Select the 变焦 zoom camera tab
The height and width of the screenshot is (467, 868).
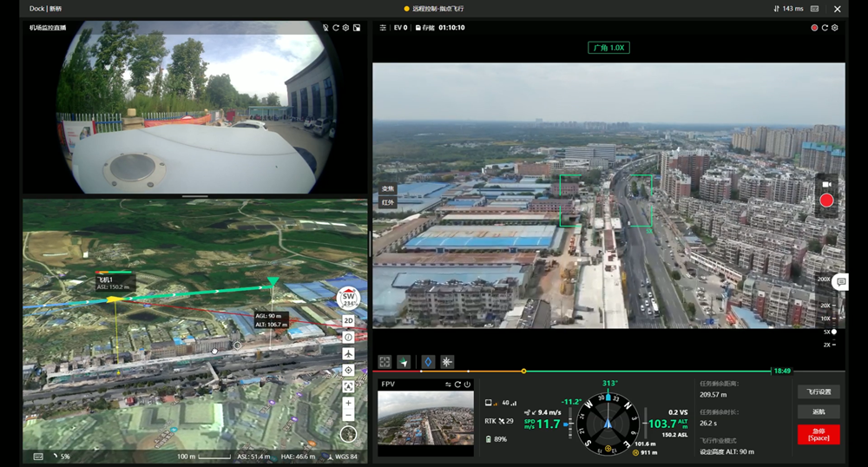[x=387, y=189]
